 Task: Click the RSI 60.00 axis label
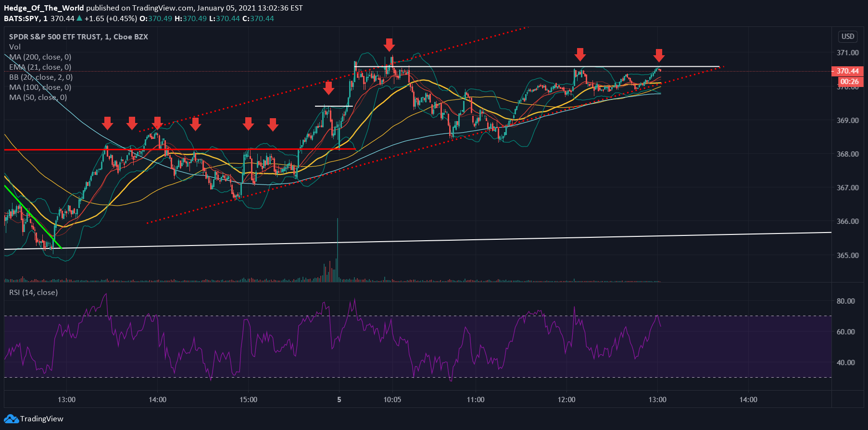[x=845, y=332]
